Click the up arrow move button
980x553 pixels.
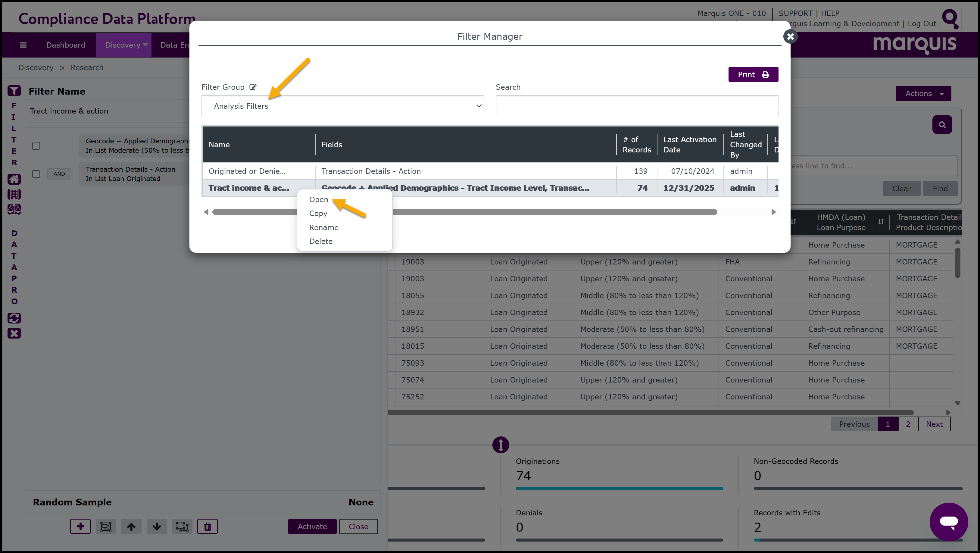(x=131, y=526)
